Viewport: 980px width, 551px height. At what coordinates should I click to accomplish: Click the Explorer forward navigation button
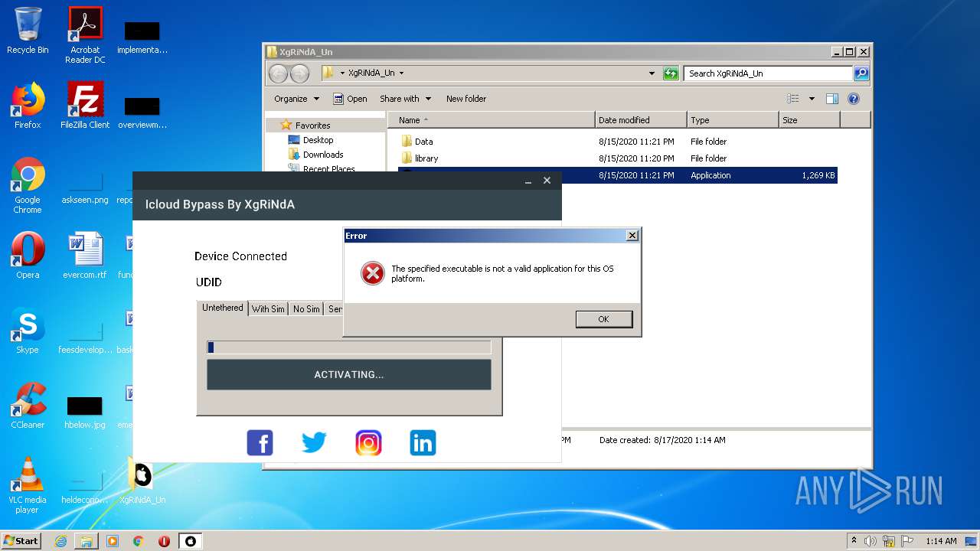pyautogui.click(x=299, y=73)
